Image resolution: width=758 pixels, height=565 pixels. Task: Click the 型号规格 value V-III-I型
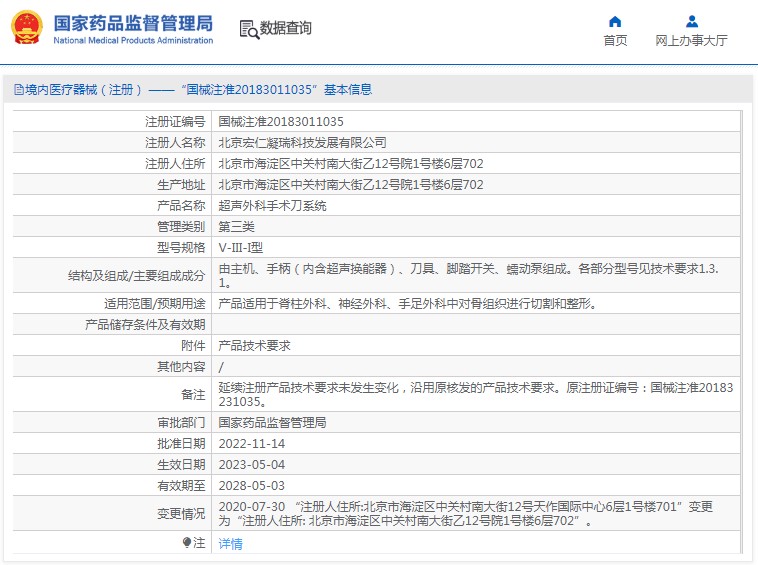(x=241, y=247)
